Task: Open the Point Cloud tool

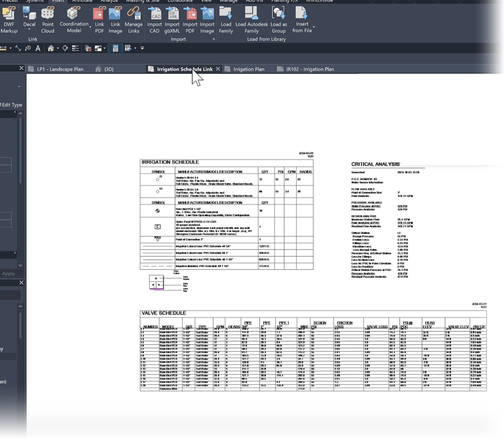Action: tap(48, 20)
